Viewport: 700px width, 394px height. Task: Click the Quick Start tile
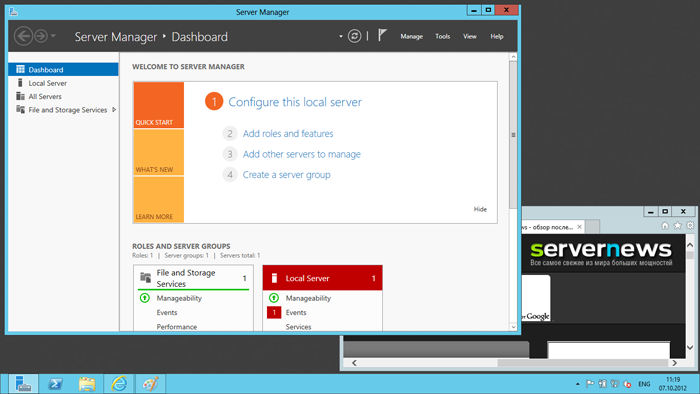(158, 105)
